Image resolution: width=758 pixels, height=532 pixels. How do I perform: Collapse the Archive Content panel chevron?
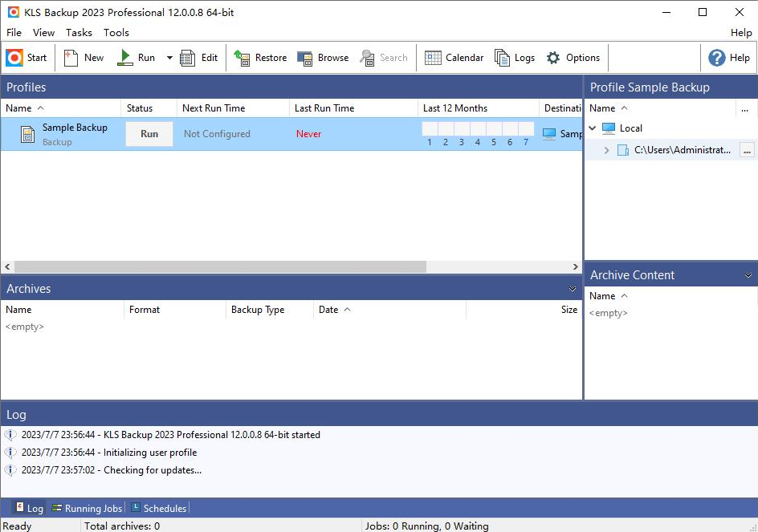tap(748, 275)
